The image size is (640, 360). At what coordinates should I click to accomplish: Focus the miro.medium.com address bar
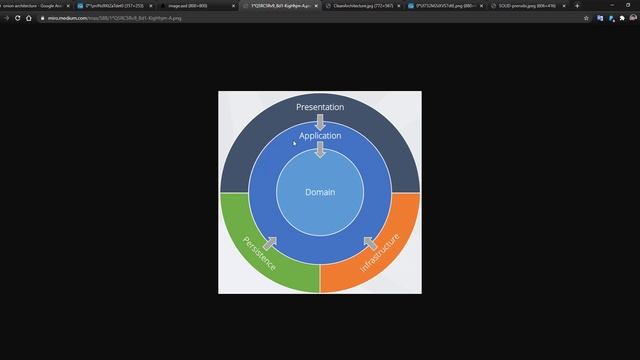(x=310, y=18)
